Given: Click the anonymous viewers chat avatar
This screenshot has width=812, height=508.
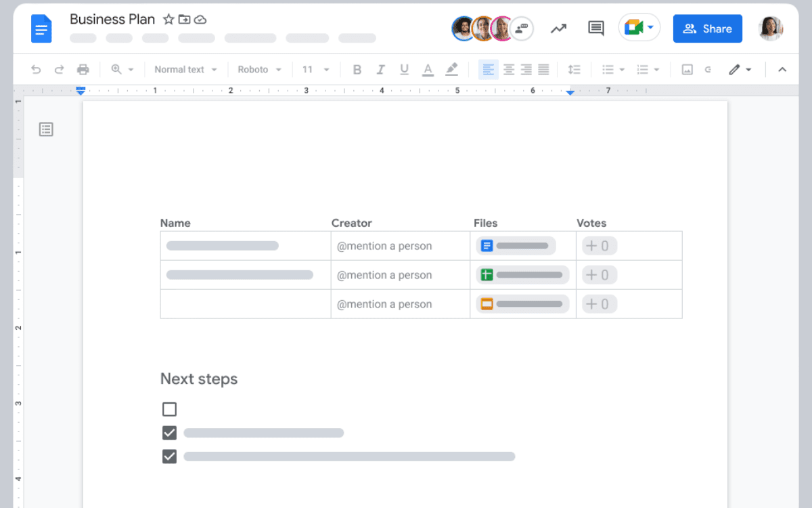Looking at the screenshot, I should tap(521, 28).
